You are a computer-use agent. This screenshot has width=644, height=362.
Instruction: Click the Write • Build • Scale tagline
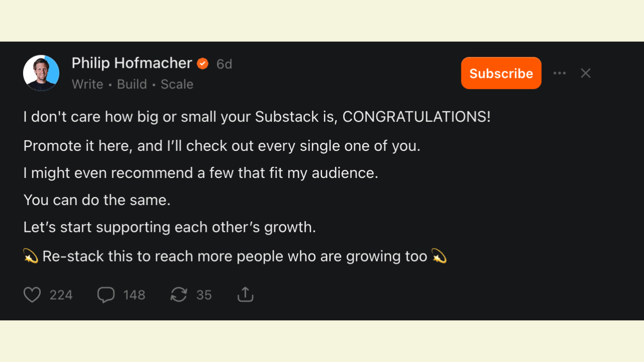pos(132,84)
